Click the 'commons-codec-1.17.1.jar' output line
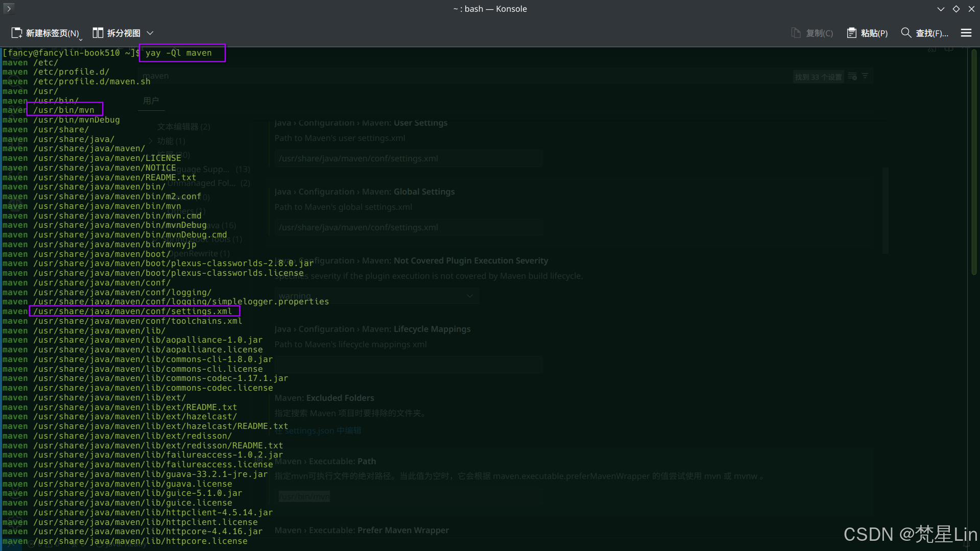Viewport: 980px width, 551px height. coord(161,378)
